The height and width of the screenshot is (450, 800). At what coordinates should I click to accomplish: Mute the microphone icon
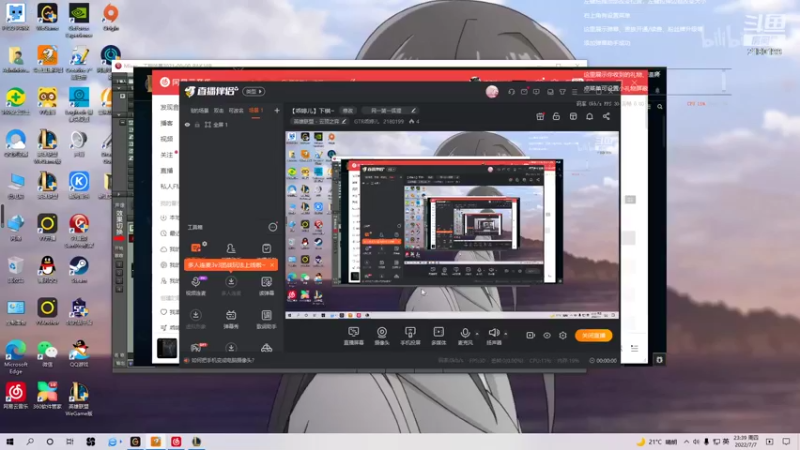(465, 333)
